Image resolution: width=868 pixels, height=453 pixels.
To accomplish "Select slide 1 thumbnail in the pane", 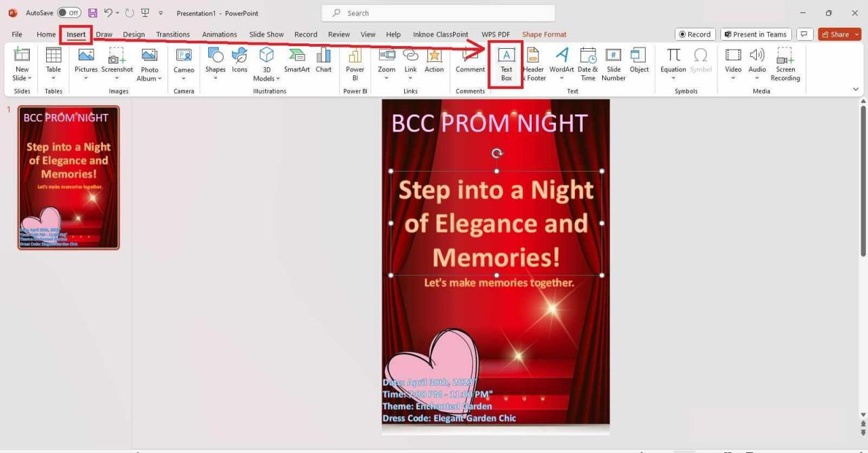I will click(x=68, y=177).
